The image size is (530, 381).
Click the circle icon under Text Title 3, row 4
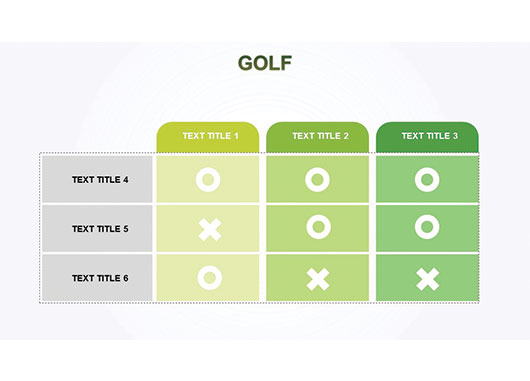click(x=427, y=180)
